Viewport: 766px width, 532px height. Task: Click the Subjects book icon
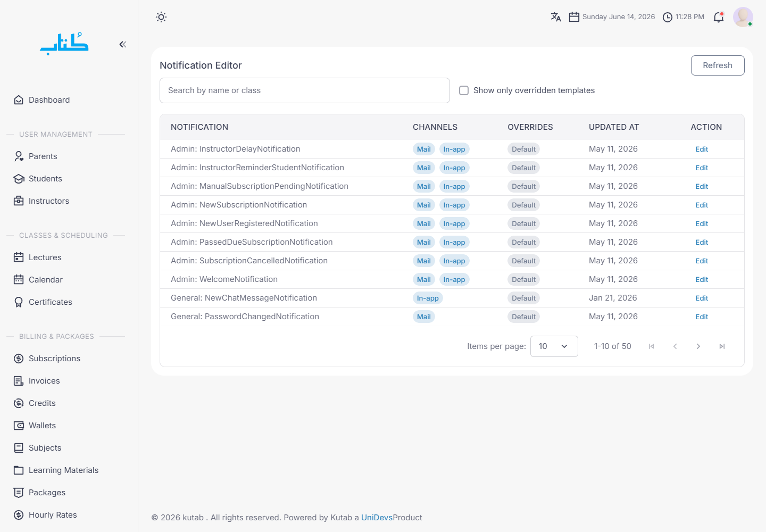tap(19, 448)
